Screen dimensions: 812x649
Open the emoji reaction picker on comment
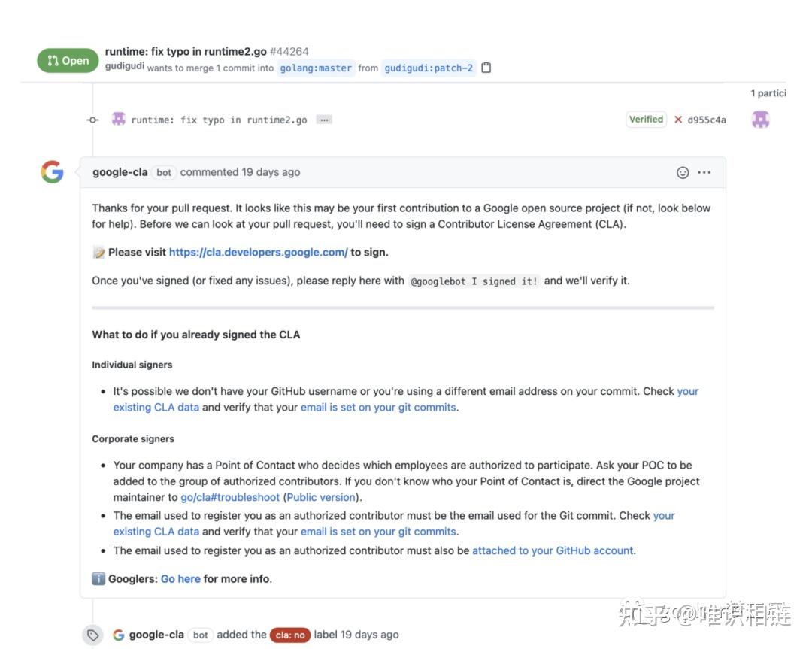click(683, 172)
